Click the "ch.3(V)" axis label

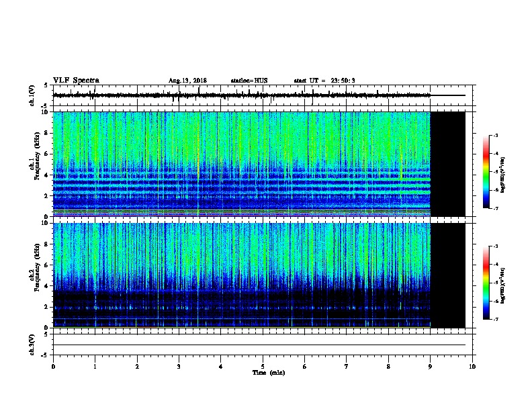(x=32, y=345)
